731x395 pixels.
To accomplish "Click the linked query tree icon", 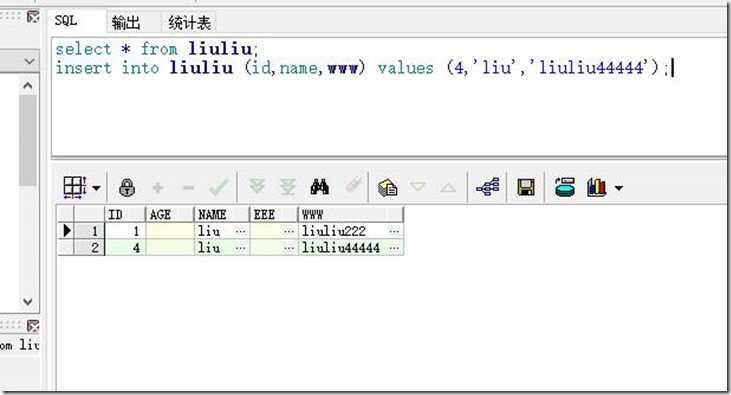I will pos(488,187).
